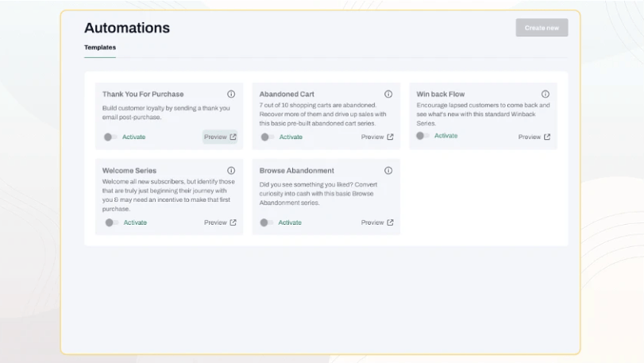Screen dimensions: 644x363
Task: Click info icon on Win back Flow
Action: click(546, 94)
